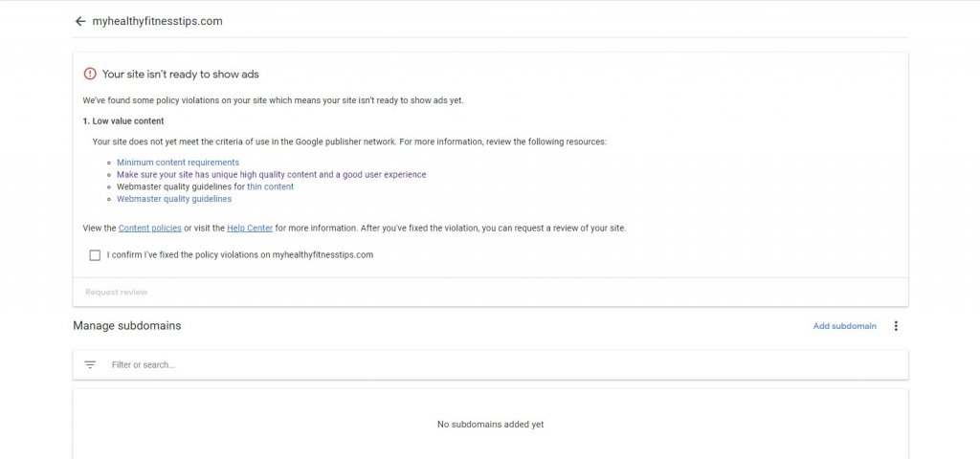Open the unique high quality content link
The image size is (980, 459).
coord(271,175)
